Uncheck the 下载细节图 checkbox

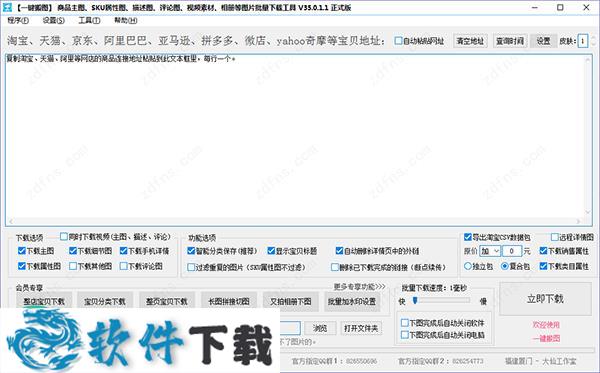pyautogui.click(x=73, y=251)
